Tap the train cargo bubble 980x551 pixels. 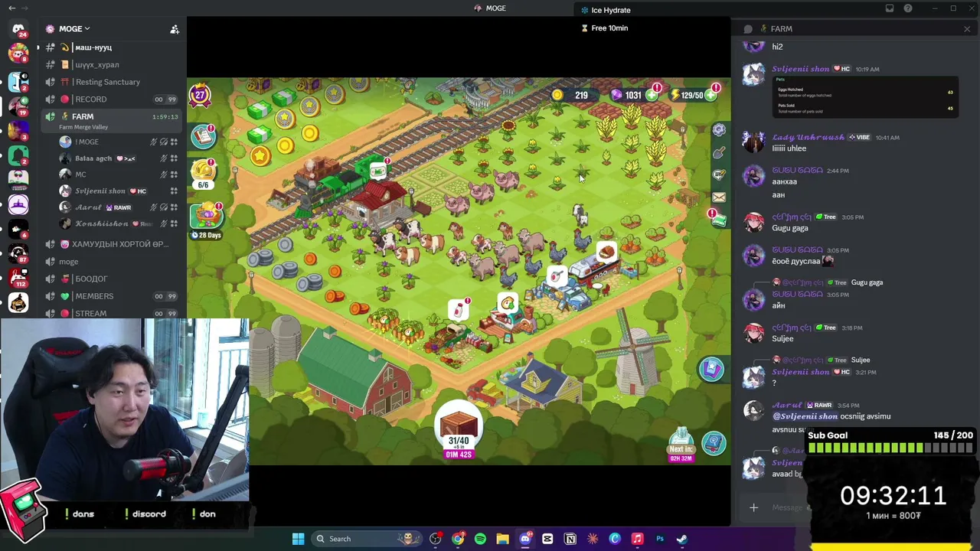(x=377, y=171)
